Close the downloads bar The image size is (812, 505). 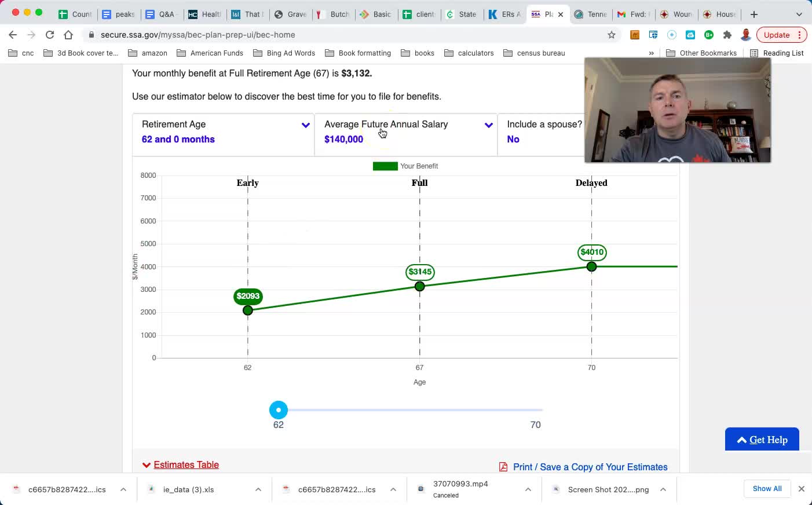(802, 489)
